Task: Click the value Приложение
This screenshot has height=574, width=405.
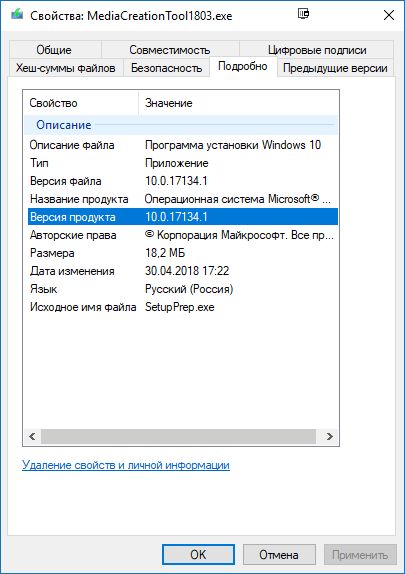Action: (x=177, y=163)
